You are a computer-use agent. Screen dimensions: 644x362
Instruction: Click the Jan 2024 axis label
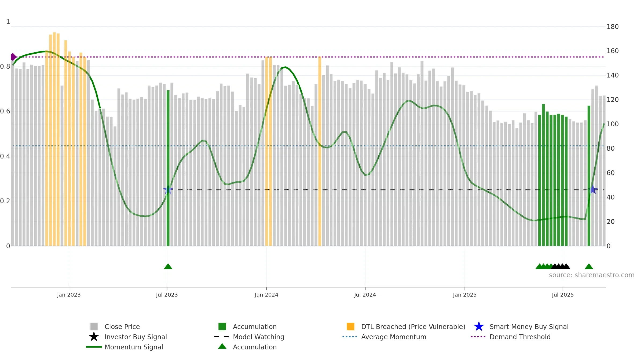[266, 295]
